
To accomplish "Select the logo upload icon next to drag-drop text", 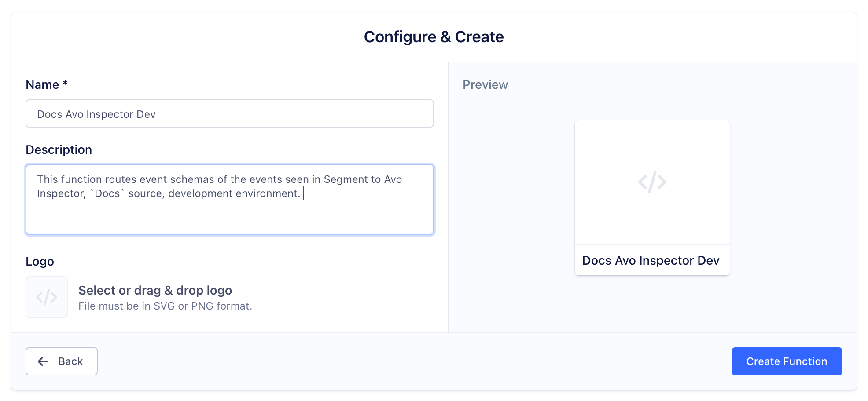I will pyautogui.click(x=47, y=297).
